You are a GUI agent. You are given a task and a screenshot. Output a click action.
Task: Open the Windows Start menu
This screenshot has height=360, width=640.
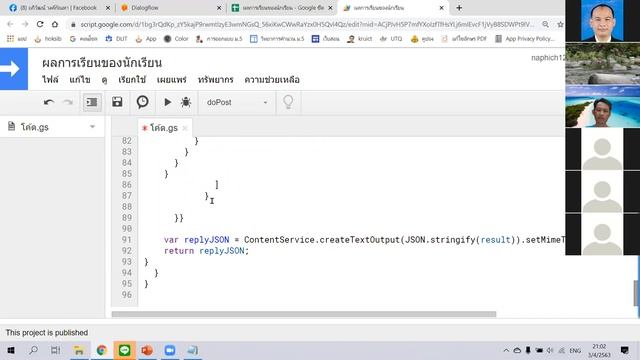click(11, 350)
